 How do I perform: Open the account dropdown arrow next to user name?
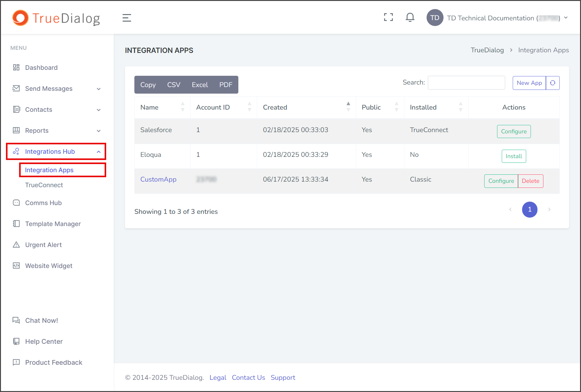[x=566, y=18]
